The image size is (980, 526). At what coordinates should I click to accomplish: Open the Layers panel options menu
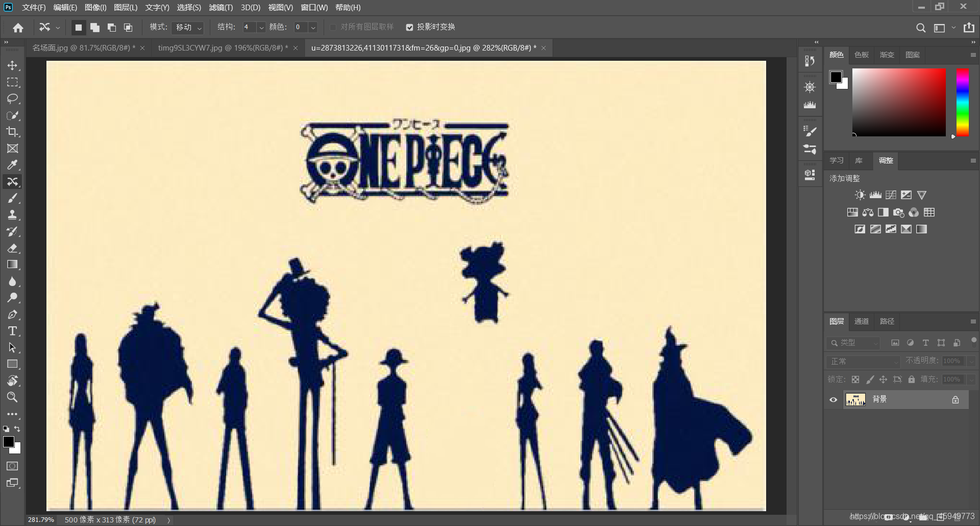click(973, 321)
